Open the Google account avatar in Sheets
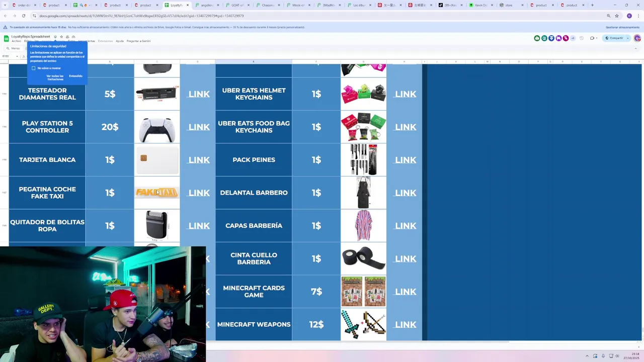Screen dimensions: 644x362 [637, 38]
